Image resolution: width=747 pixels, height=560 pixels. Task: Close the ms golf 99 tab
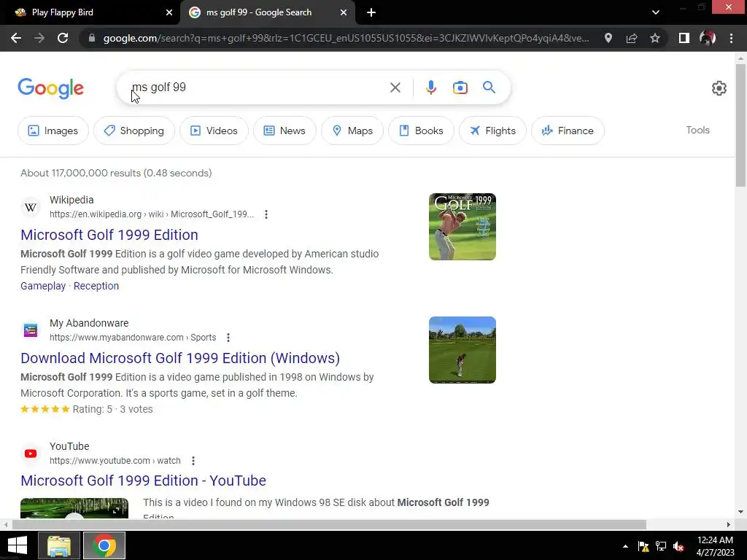(x=344, y=13)
